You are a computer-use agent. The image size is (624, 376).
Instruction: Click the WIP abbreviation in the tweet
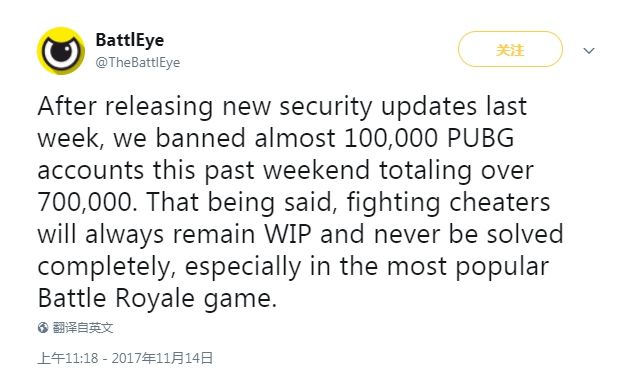point(288,234)
